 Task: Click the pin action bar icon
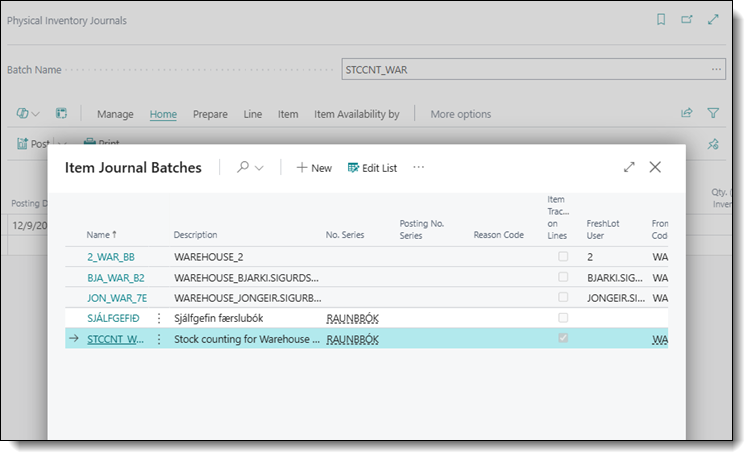coord(713,144)
